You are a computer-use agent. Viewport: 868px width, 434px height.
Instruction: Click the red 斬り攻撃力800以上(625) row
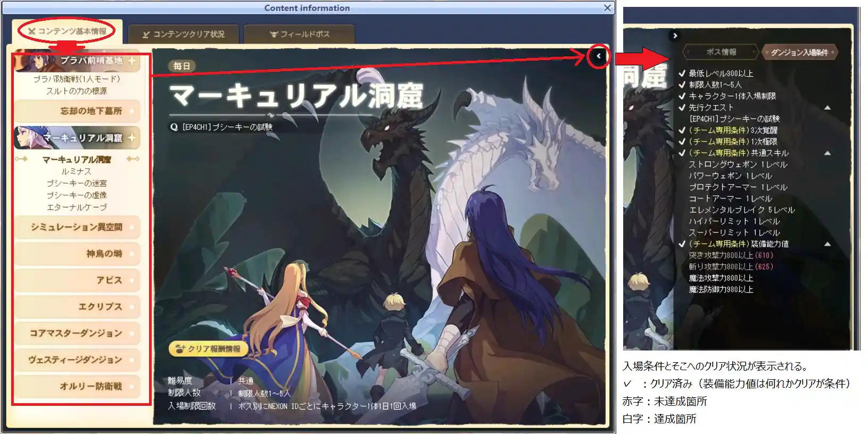point(731,267)
